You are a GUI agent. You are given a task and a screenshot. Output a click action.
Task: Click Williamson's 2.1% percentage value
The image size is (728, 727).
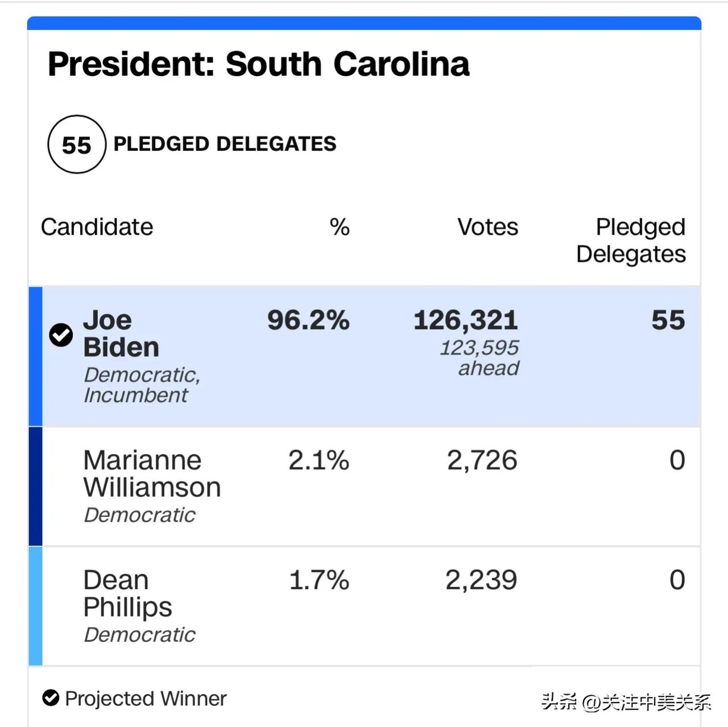(318, 460)
